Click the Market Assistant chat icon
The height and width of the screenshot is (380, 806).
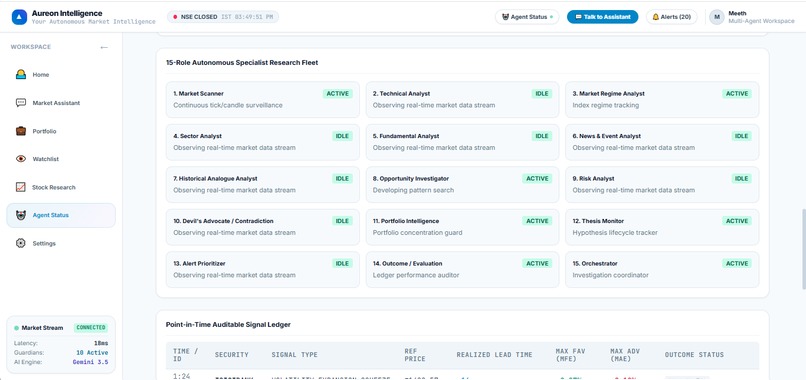21,103
